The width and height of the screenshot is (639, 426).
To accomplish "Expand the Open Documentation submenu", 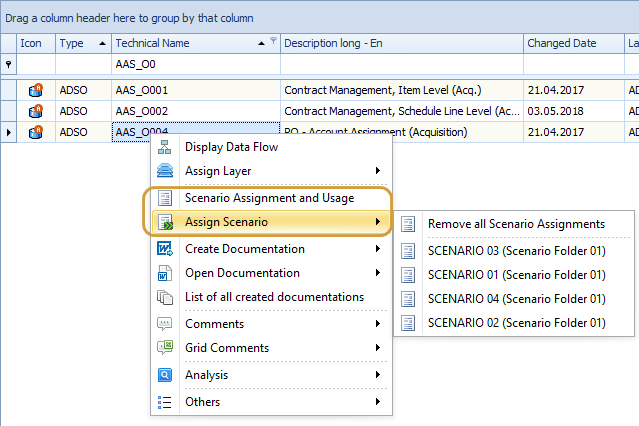I will pos(377,273).
